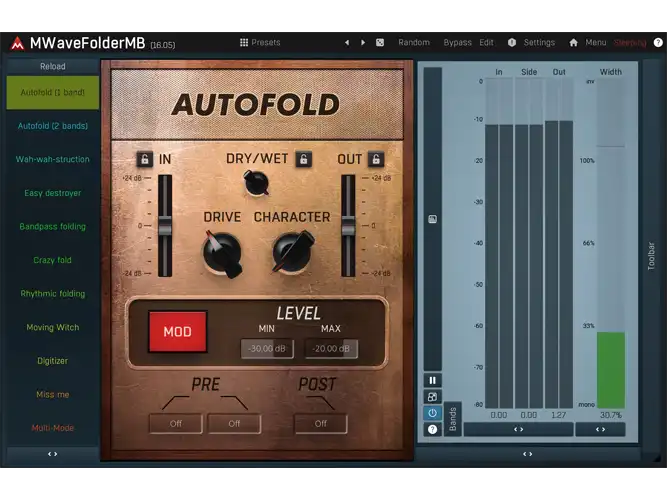Toggle second PRE filter Off button

[x=234, y=424]
